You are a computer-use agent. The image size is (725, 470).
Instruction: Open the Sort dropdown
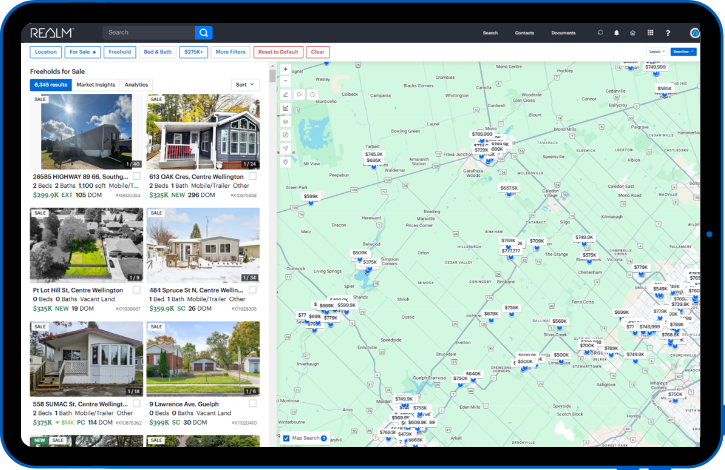tap(245, 85)
